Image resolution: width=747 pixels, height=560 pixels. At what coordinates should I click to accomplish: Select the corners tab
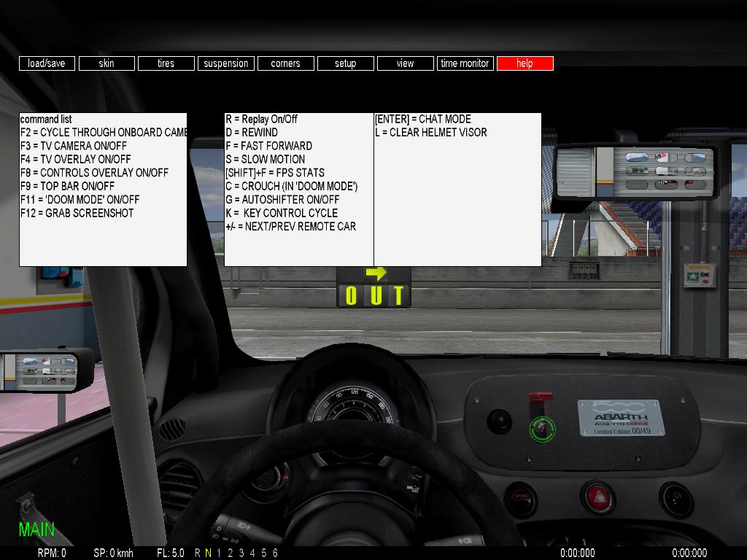(285, 63)
